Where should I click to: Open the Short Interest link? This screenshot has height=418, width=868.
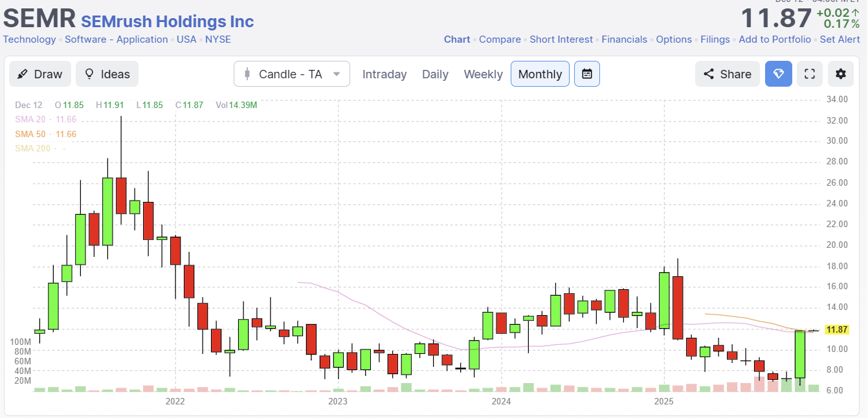(561, 39)
